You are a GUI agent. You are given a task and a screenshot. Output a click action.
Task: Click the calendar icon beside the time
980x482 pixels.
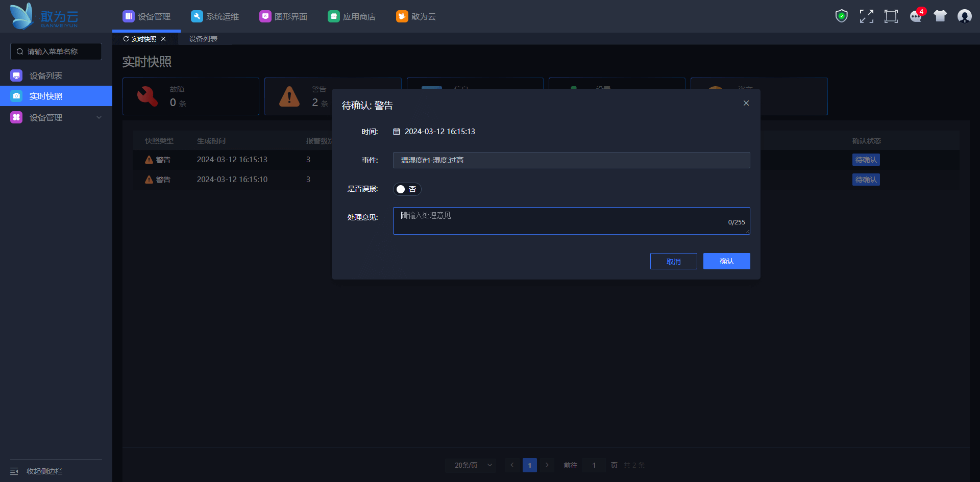pyautogui.click(x=397, y=132)
